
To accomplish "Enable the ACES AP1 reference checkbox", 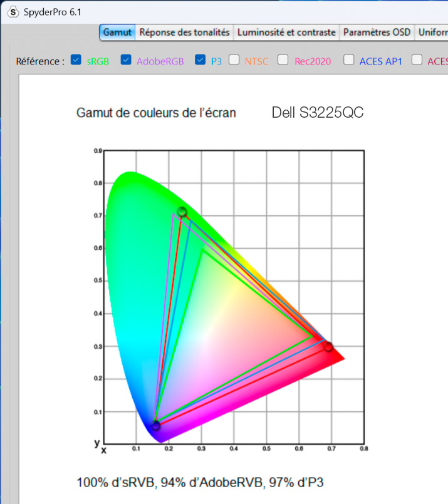I will point(348,59).
